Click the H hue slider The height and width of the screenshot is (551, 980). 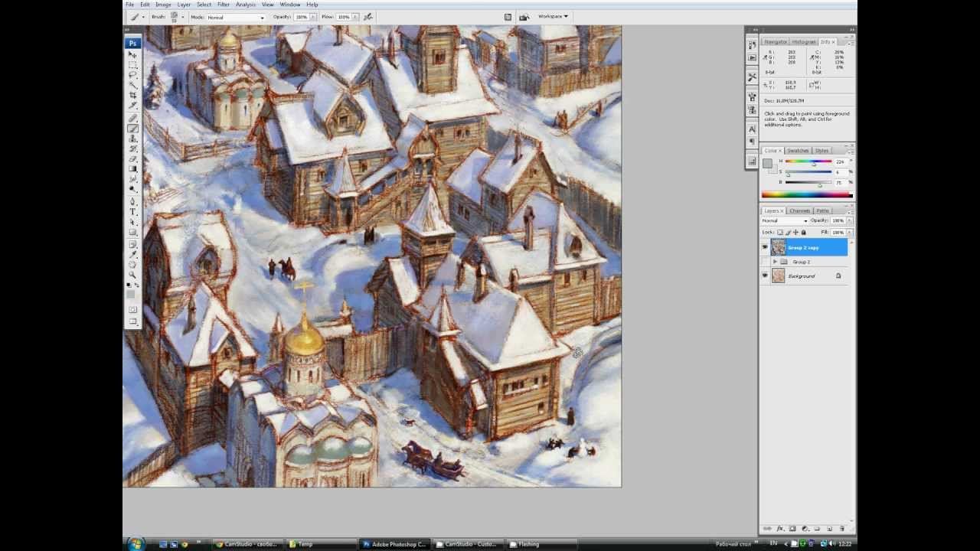click(x=808, y=161)
